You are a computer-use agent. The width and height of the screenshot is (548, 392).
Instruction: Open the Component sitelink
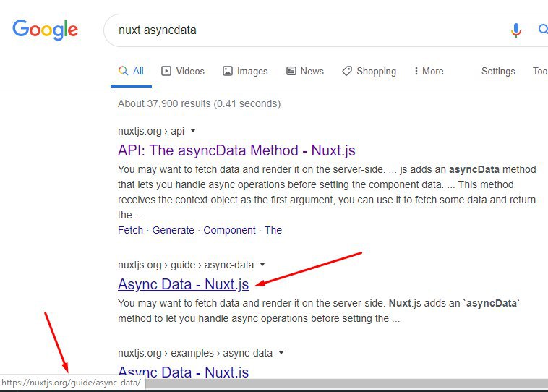point(230,230)
